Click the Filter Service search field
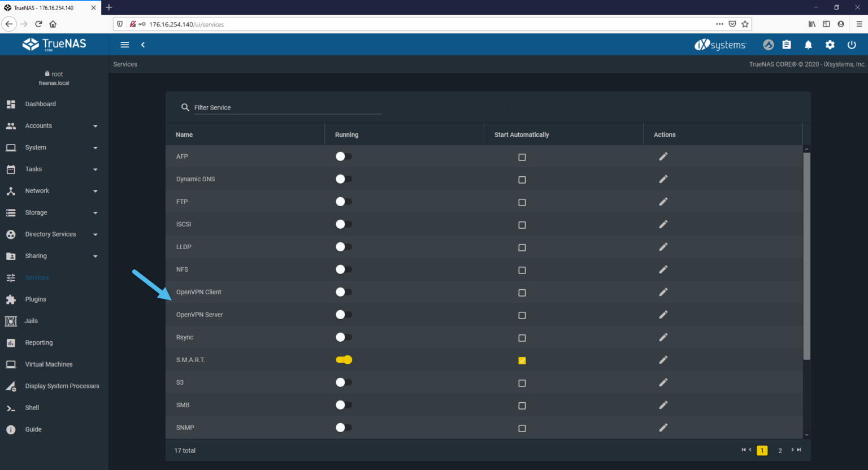868x470 pixels. click(288, 107)
